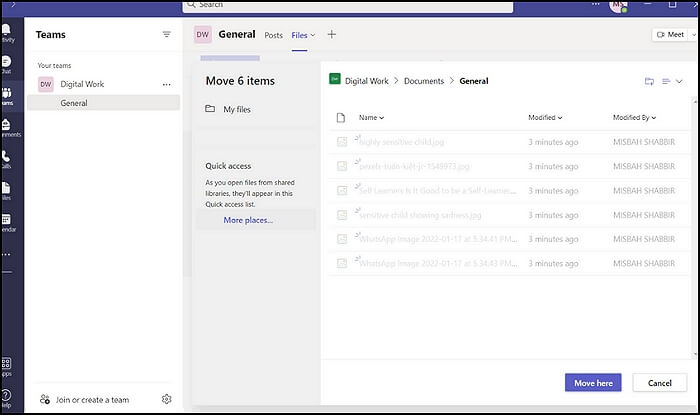Click the Apps icon in sidebar

(5, 366)
